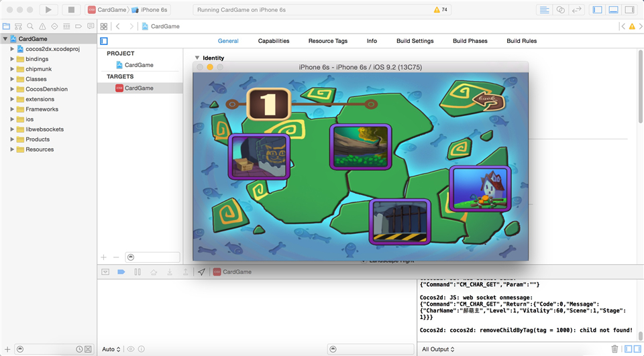
Task: Hide the project and targets list
Action: [x=104, y=41]
